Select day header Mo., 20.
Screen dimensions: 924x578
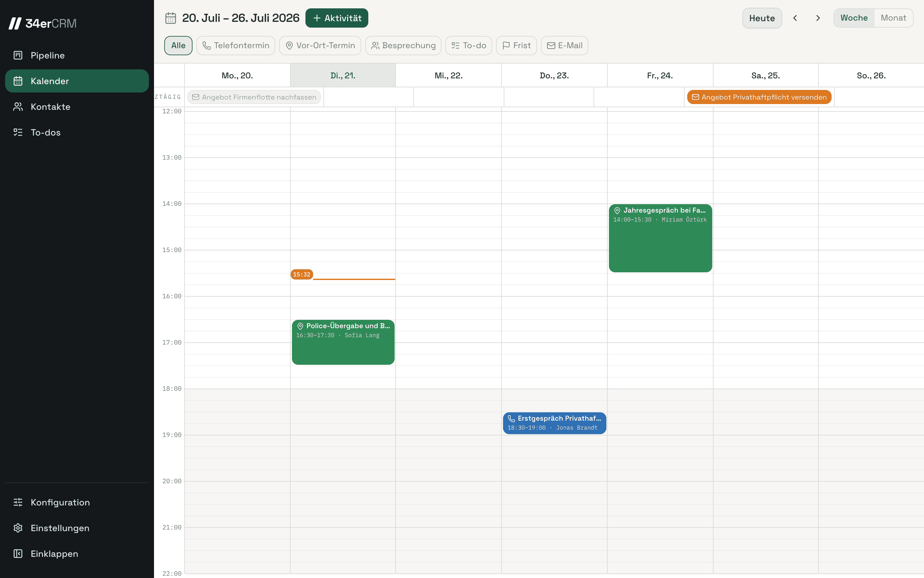pyautogui.click(x=237, y=75)
